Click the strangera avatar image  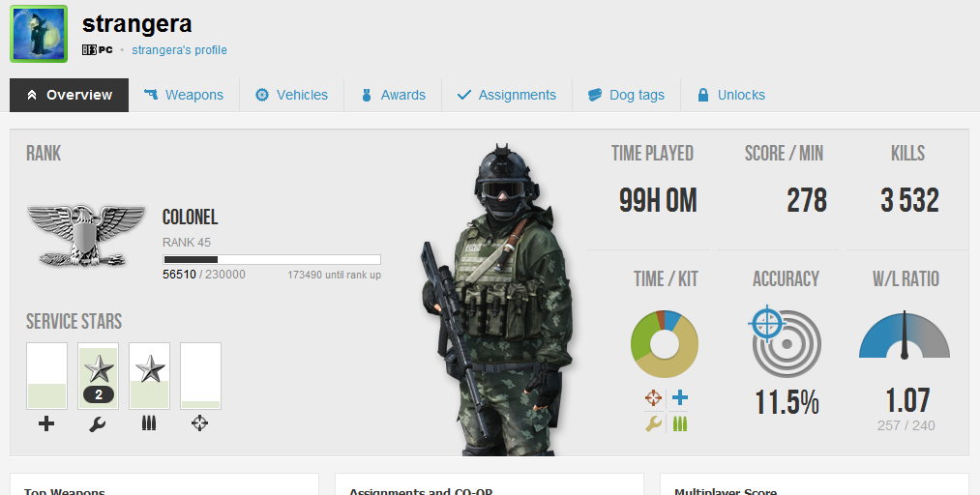(39, 34)
